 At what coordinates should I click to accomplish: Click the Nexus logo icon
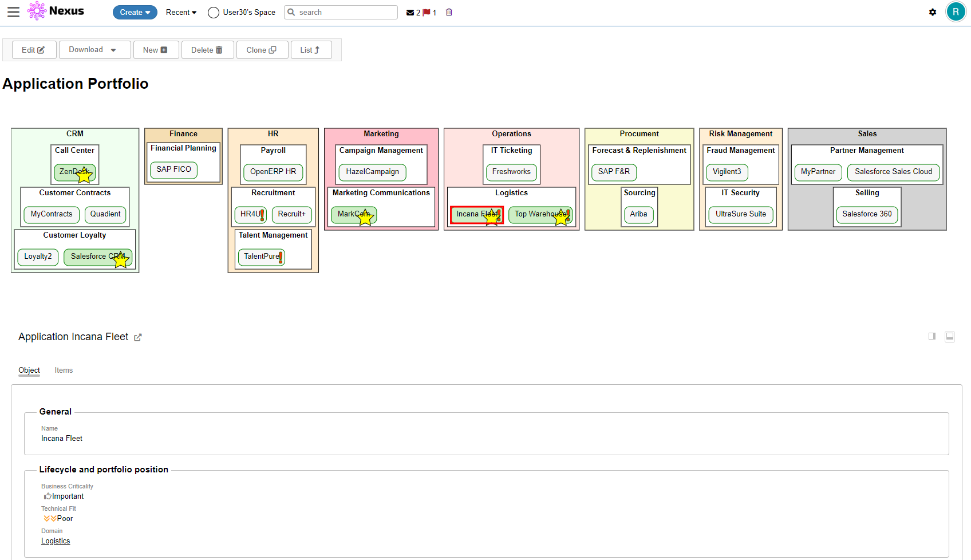pyautogui.click(x=37, y=11)
